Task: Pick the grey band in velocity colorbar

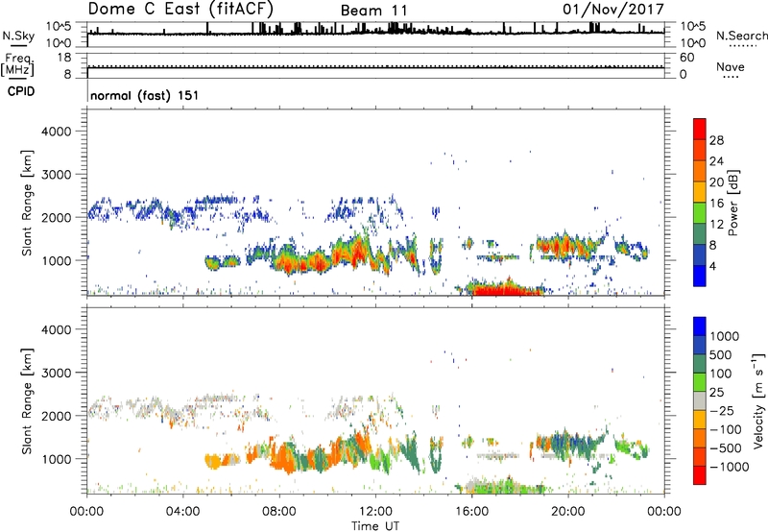Action: (700, 401)
